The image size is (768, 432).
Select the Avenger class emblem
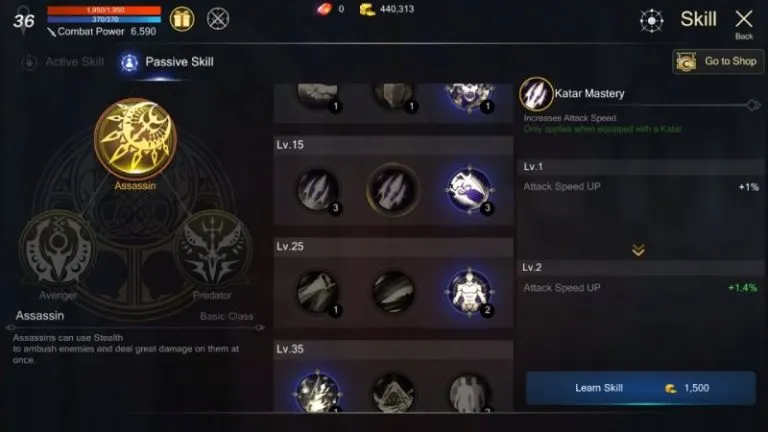click(x=58, y=250)
